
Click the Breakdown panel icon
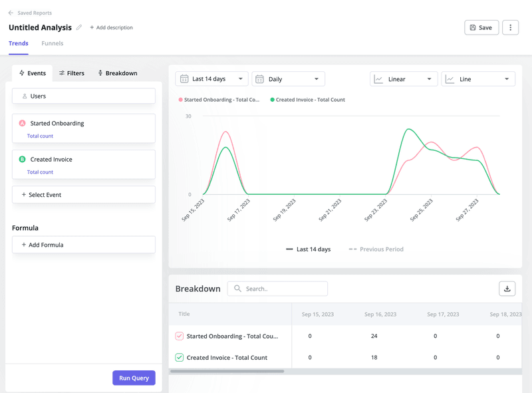click(x=100, y=73)
